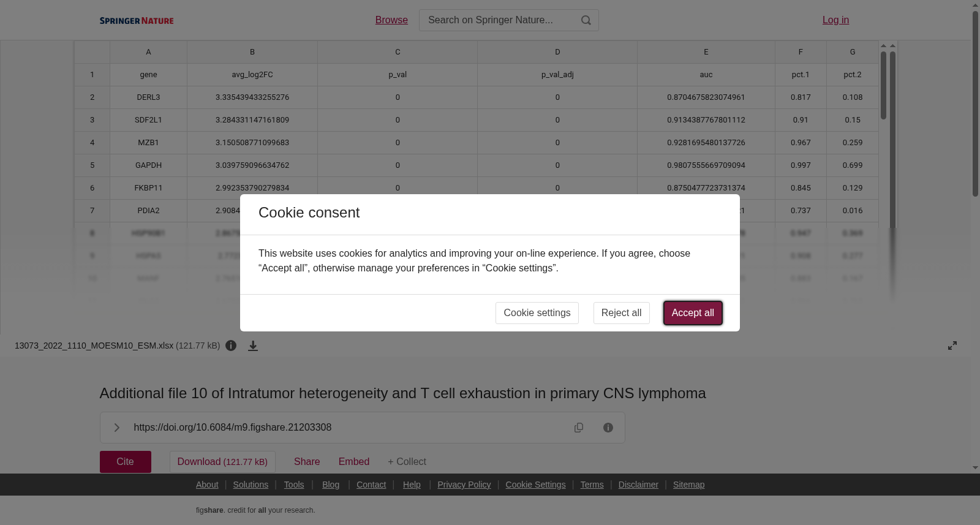This screenshot has width=980, height=525.
Task: Click the spreadsheet vertical scrollbar thumb
Action: [x=883, y=85]
